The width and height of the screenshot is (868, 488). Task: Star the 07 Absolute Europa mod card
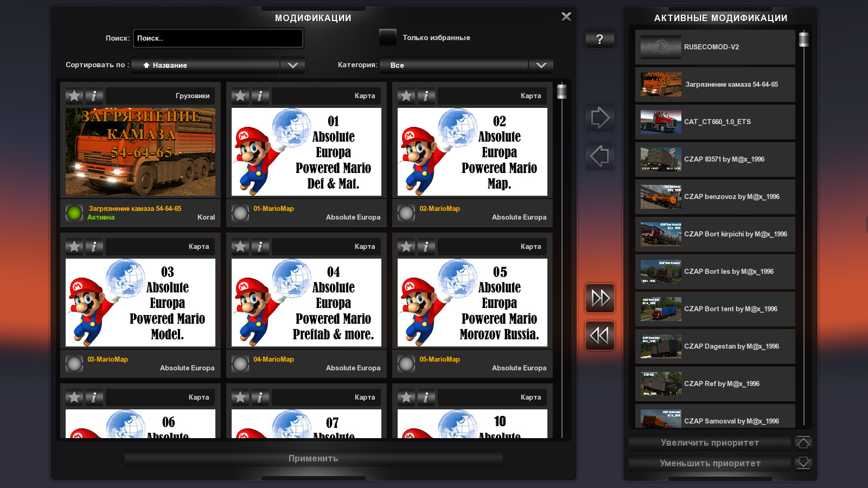click(240, 397)
